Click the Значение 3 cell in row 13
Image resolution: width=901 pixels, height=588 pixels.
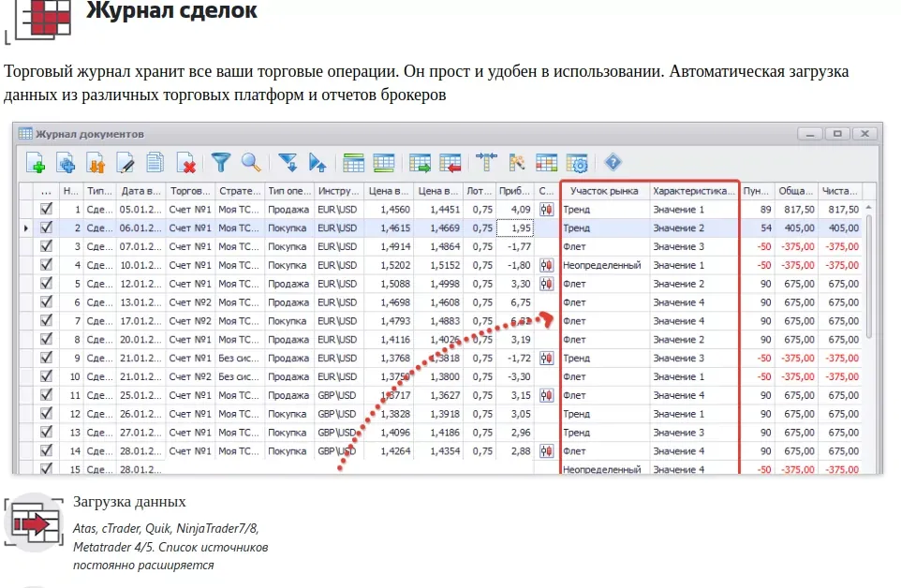click(x=694, y=433)
